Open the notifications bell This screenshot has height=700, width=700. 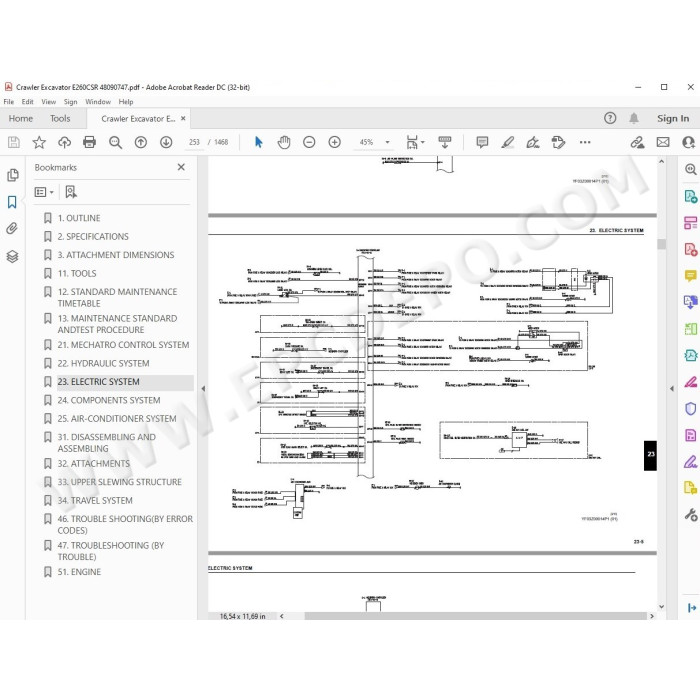coord(633,118)
